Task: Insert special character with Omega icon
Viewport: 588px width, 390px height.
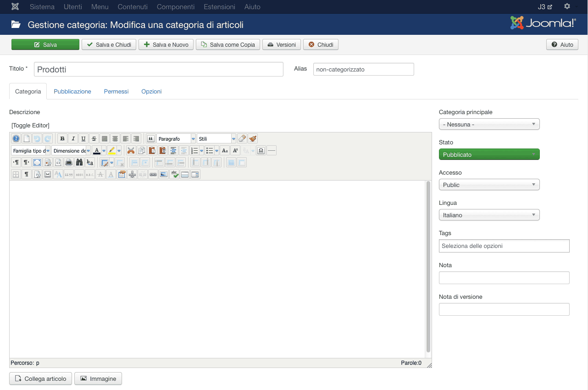Action: tap(261, 150)
